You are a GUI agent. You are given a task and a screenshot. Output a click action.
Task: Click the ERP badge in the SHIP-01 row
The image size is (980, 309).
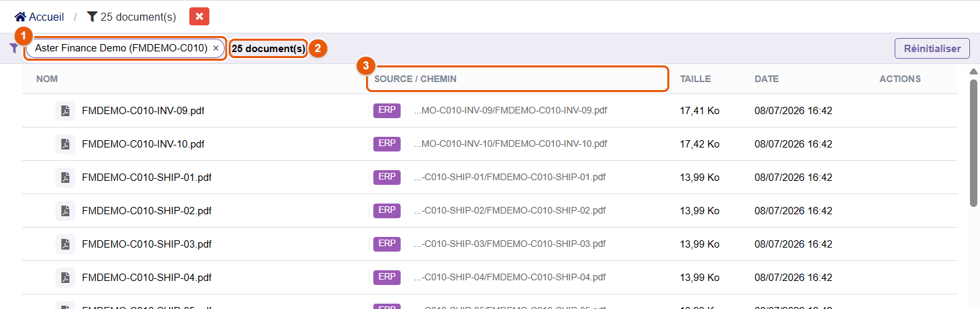coord(387,177)
